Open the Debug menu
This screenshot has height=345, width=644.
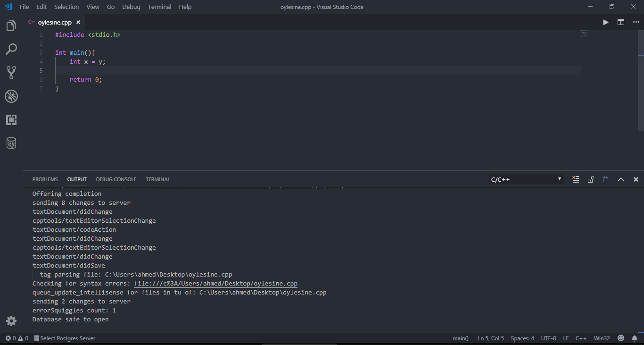[131, 7]
